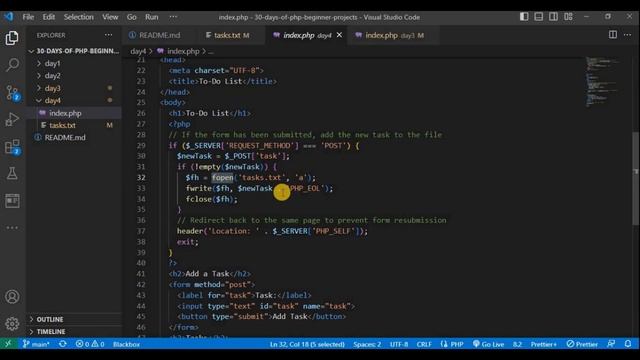The image size is (640, 360).
Task: Open errors and warnings problems count
Action: coord(90,344)
